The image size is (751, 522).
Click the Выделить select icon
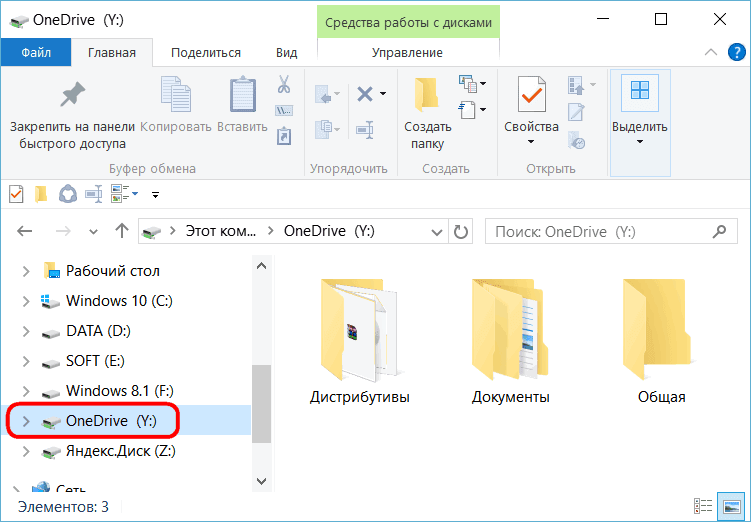640,92
